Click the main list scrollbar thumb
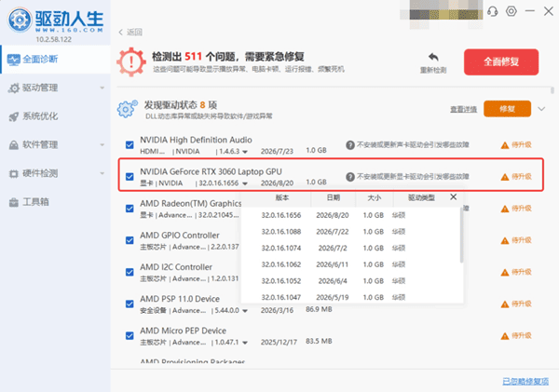Viewport: 559px width, 392px height. pyautogui.click(x=552, y=90)
